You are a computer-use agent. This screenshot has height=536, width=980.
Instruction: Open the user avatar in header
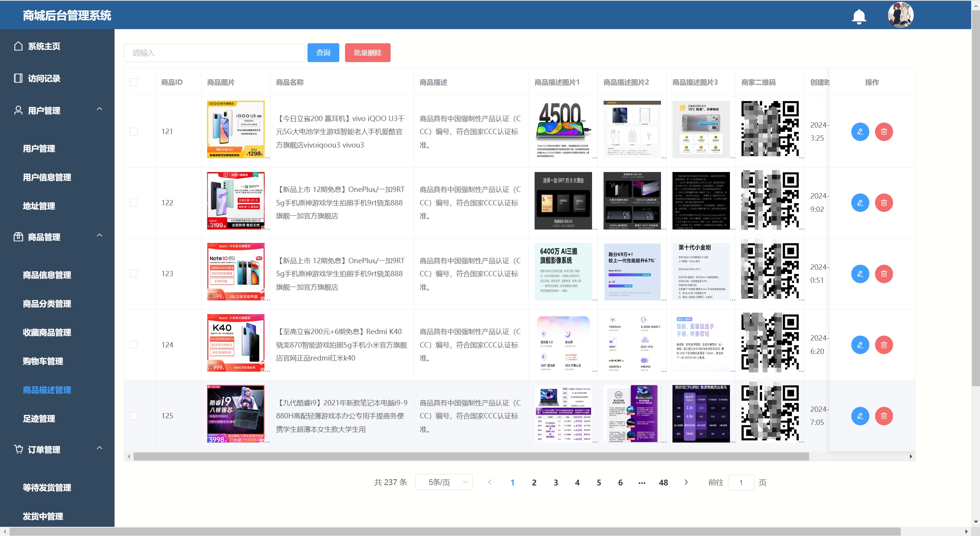pyautogui.click(x=900, y=15)
